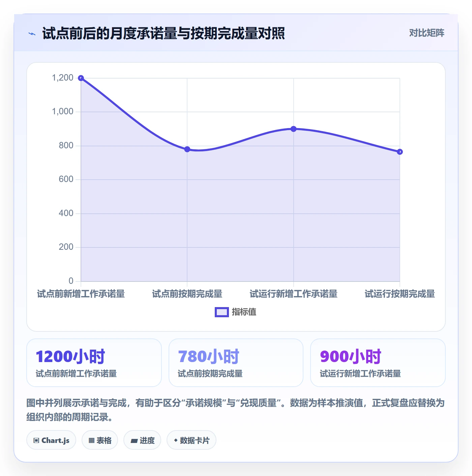Open the 900小时 data card

[378, 363]
